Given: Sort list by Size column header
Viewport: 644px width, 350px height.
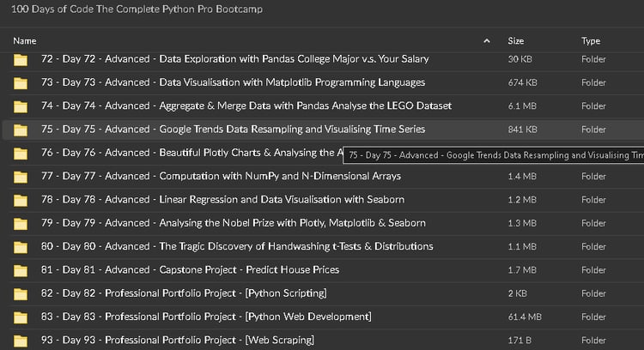Looking at the screenshot, I should (x=516, y=40).
